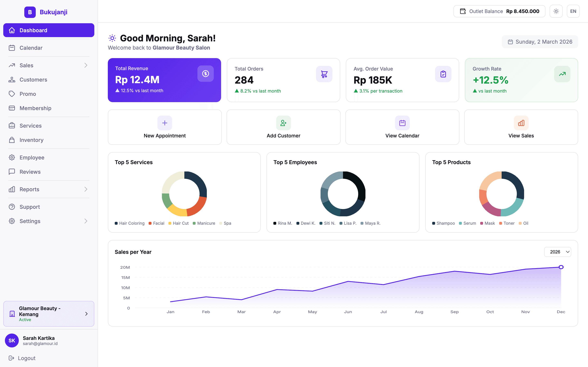Open the Calendar section in the sidebar
Image resolution: width=588 pixels, height=367 pixels.
(x=31, y=48)
